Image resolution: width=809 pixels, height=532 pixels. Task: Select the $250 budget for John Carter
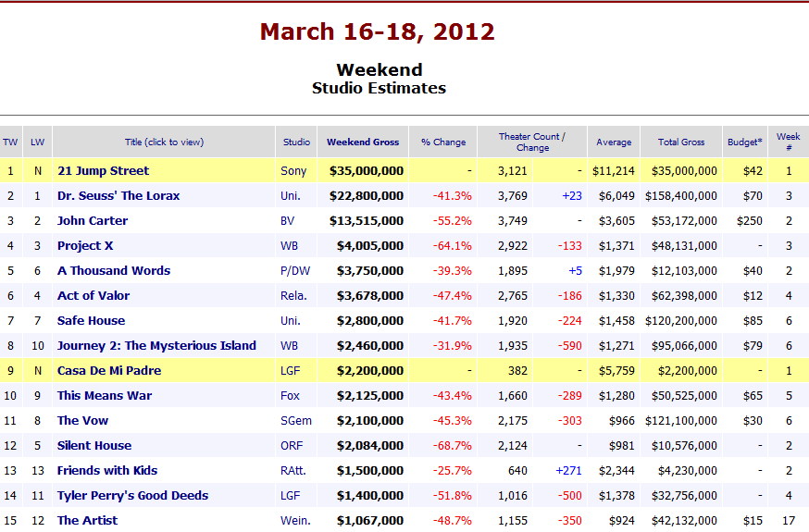(x=750, y=221)
